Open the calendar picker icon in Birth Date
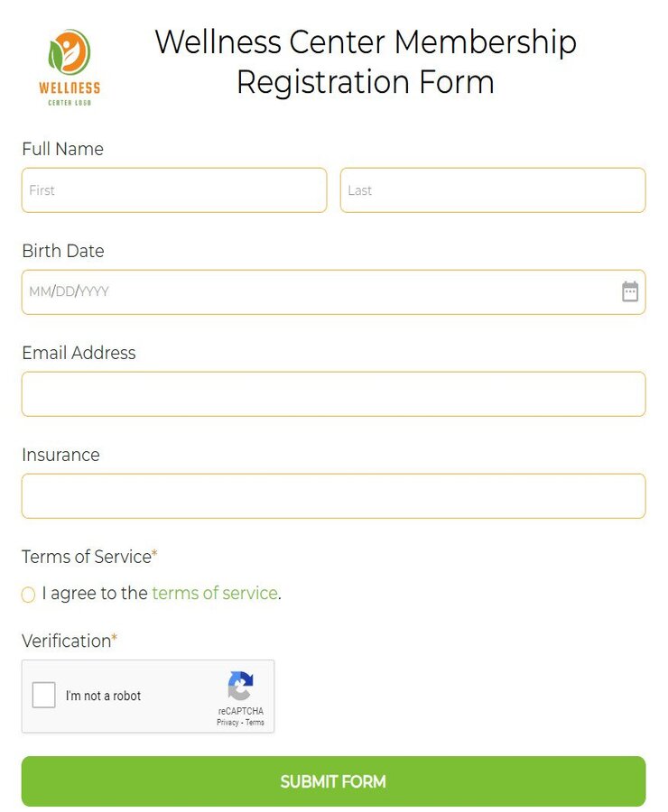Image resolution: width=668 pixels, height=812 pixels. 630,291
